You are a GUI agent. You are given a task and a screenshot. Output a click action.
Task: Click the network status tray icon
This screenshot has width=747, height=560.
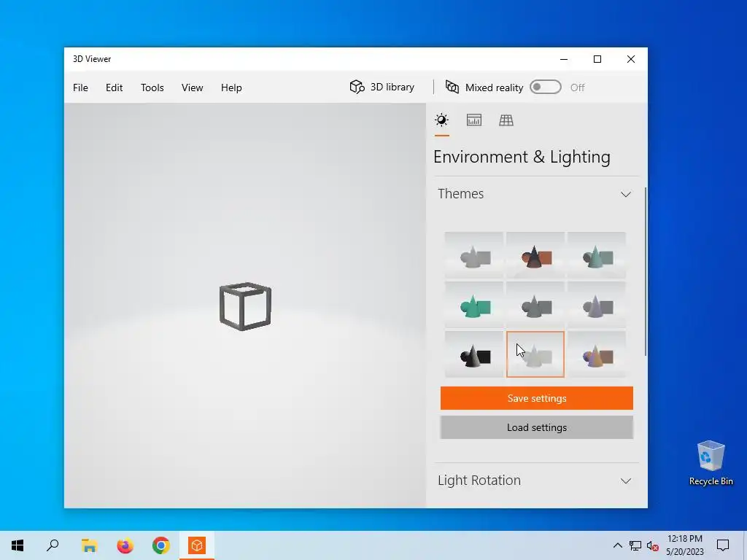tap(635, 545)
